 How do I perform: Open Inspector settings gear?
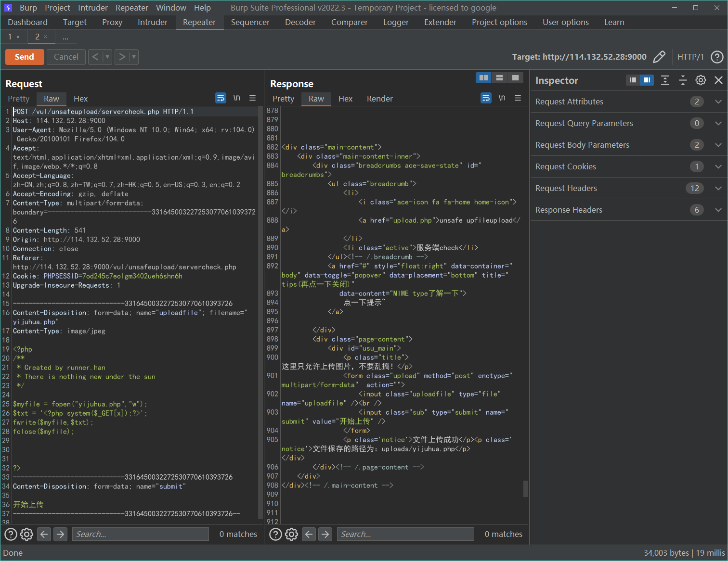click(x=701, y=80)
